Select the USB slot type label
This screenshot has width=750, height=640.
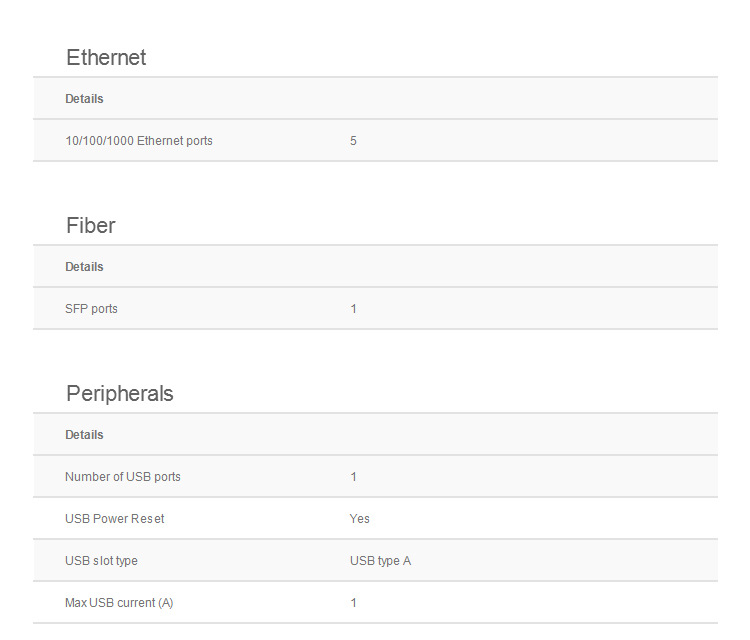pyautogui.click(x=101, y=561)
